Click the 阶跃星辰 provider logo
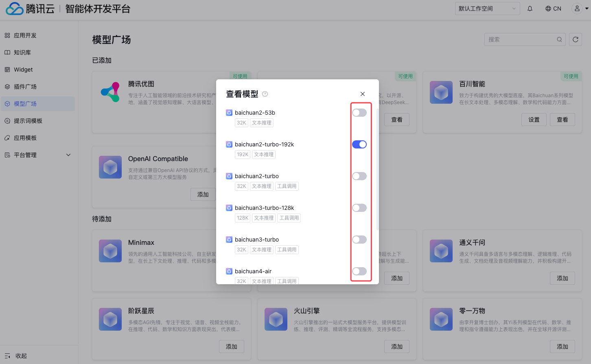 click(110, 319)
